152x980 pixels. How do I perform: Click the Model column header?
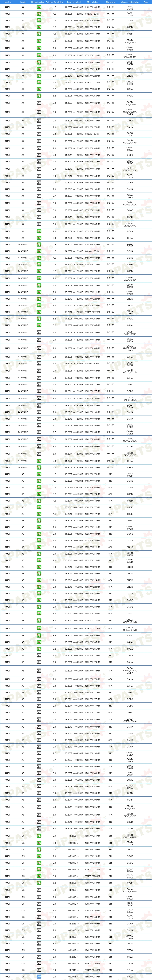point(23,2)
